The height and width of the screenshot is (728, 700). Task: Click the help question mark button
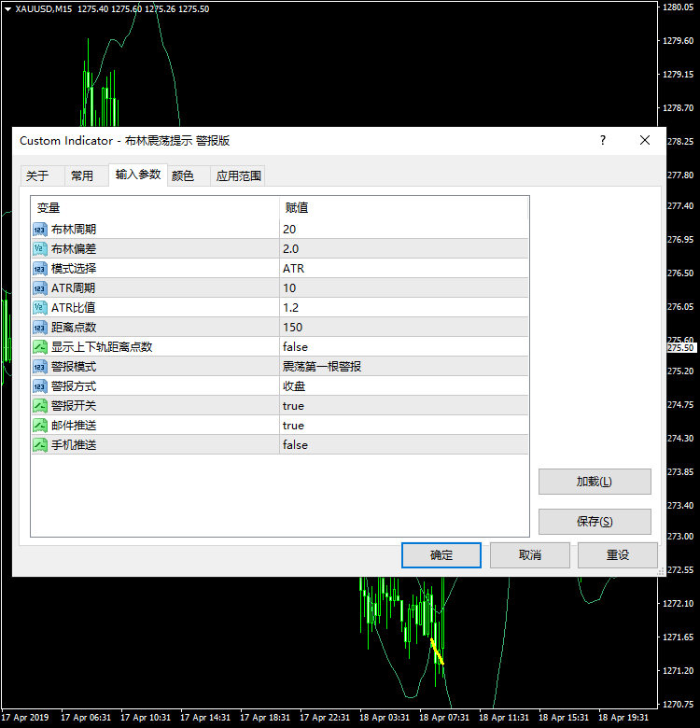point(603,140)
